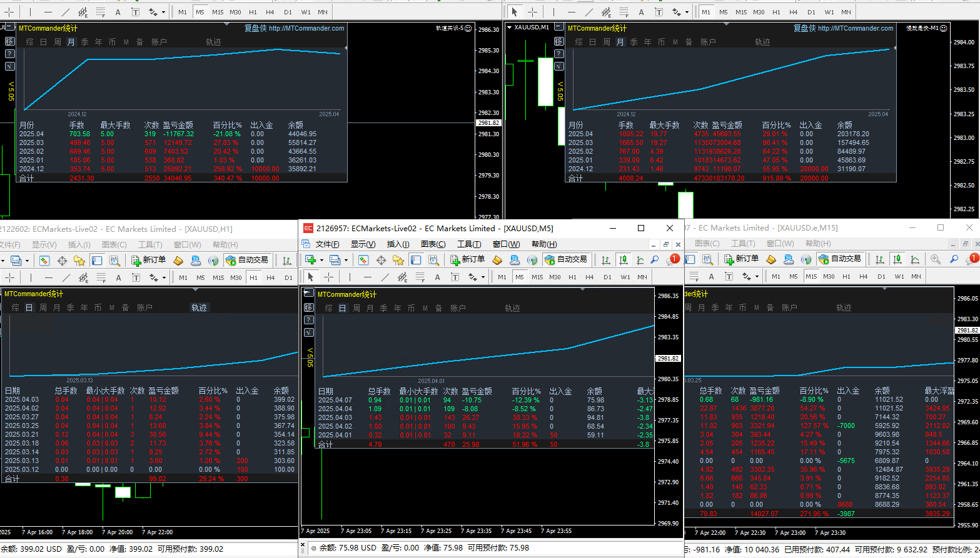Expand New Chart dropdown arrow in 2126957 window

(x=321, y=260)
